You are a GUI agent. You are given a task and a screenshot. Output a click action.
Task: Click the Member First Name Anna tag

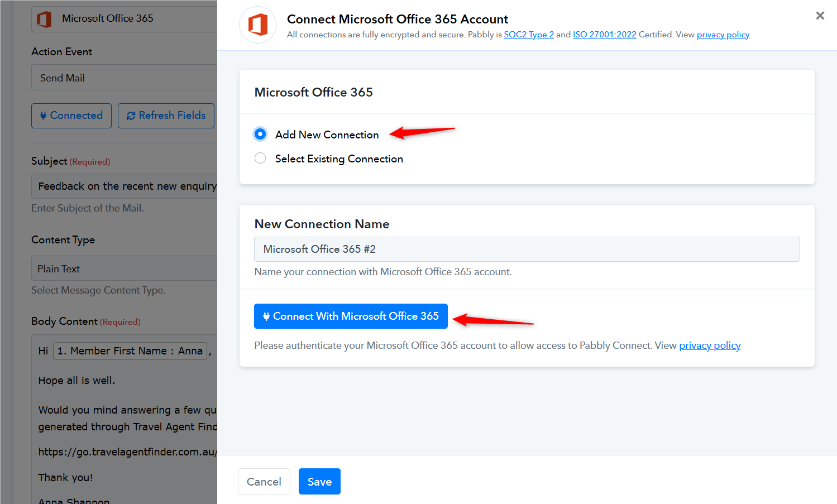pos(130,351)
